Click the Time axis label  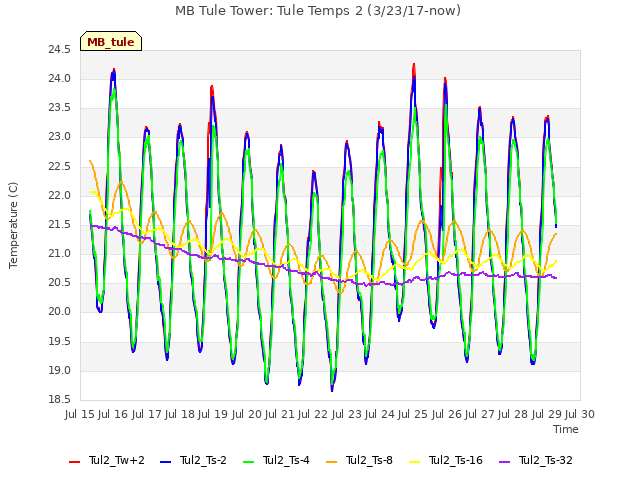(566, 429)
